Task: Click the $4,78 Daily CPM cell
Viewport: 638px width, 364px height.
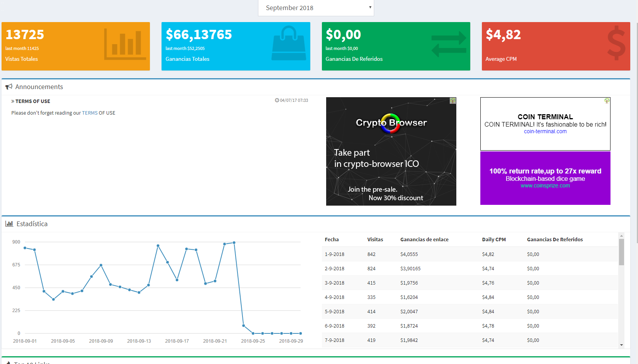Action: pyautogui.click(x=488, y=326)
